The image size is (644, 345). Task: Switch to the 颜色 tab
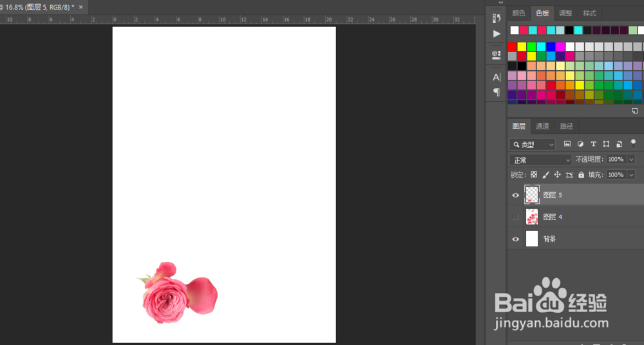click(x=518, y=13)
